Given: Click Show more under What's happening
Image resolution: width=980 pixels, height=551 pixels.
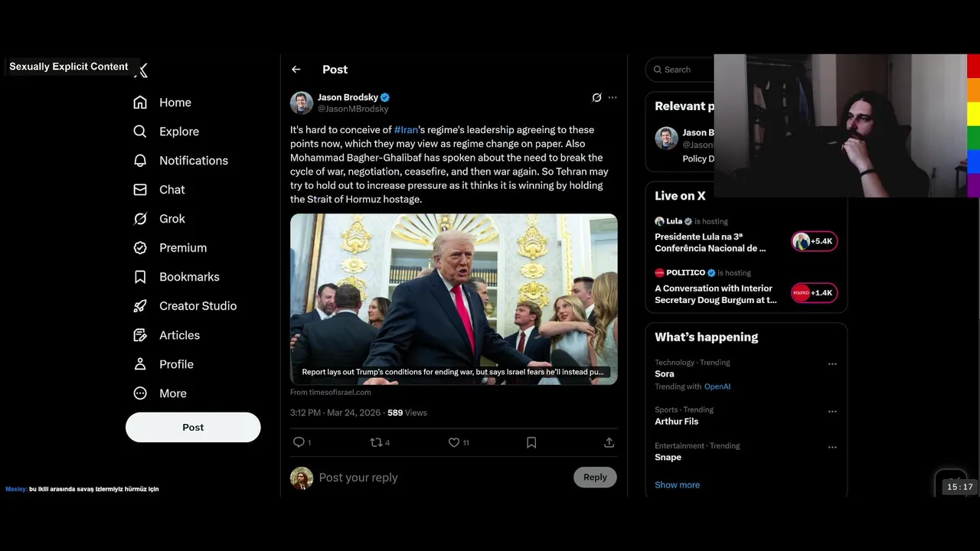Looking at the screenshot, I should [677, 484].
